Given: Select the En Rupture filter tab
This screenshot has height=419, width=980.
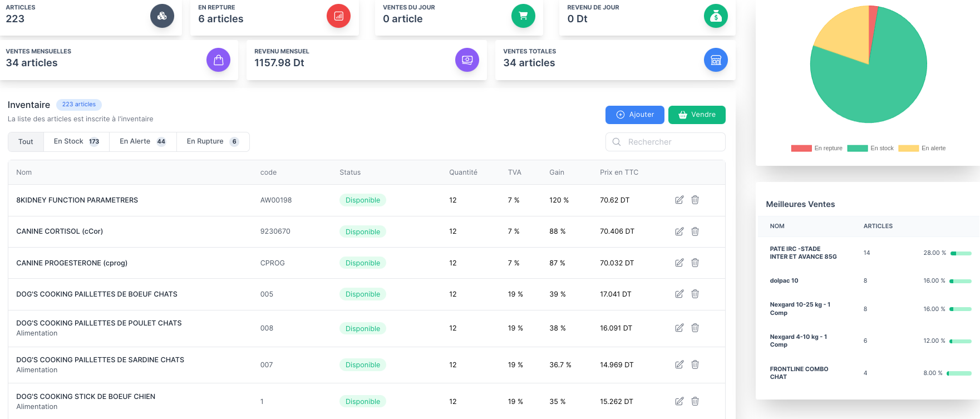Looking at the screenshot, I should pos(213,141).
